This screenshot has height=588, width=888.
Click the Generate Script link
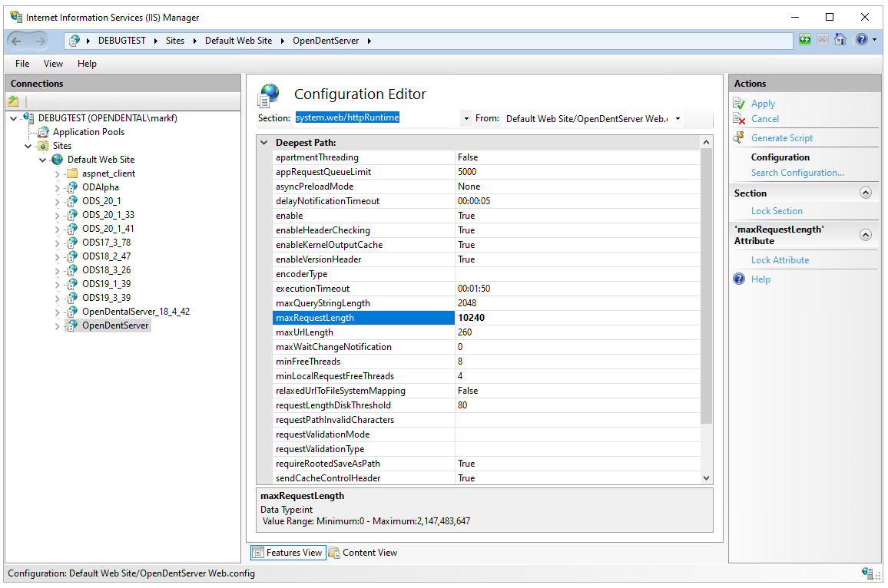coord(781,138)
